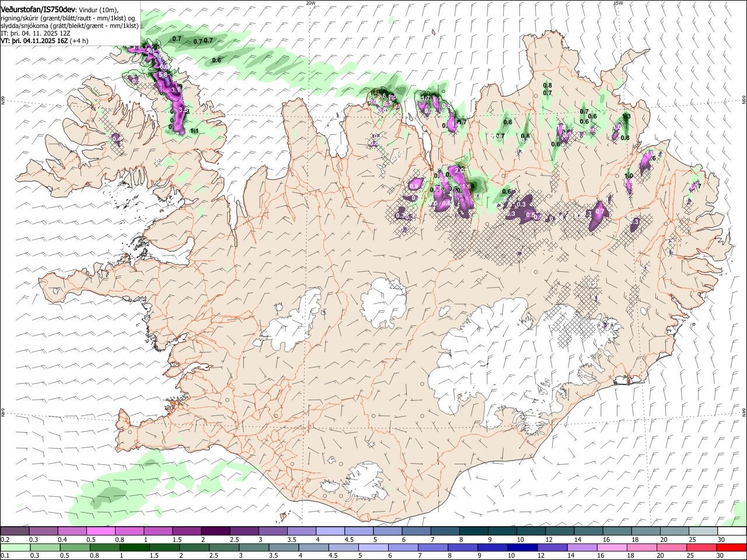Click the Hofsjökull glacier in central Iceland

coord(384,302)
